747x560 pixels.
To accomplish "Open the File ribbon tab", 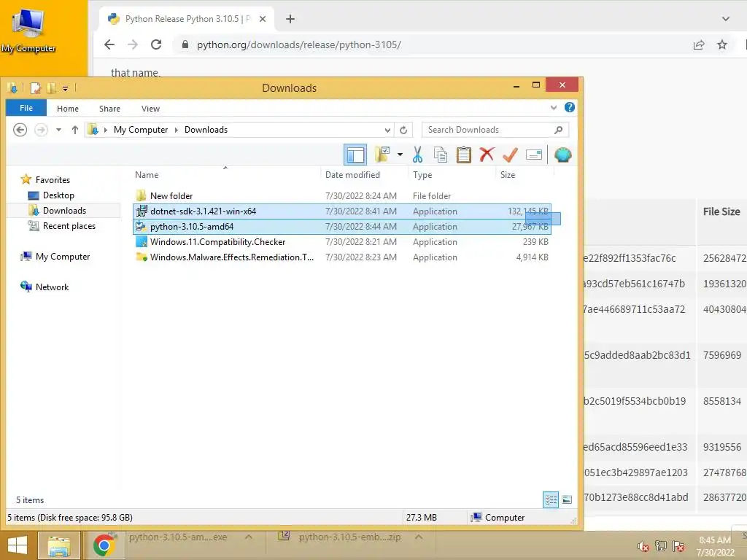I will tap(26, 108).
